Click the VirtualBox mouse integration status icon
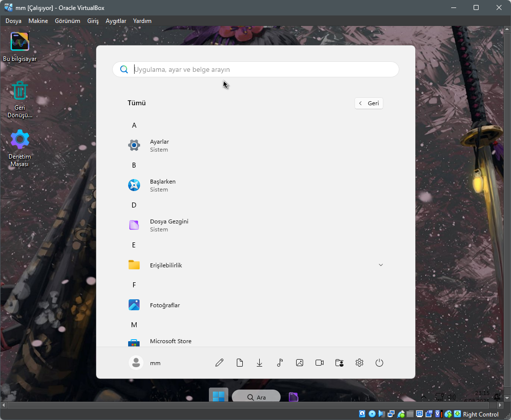This screenshot has height=420, width=511. tap(448, 414)
